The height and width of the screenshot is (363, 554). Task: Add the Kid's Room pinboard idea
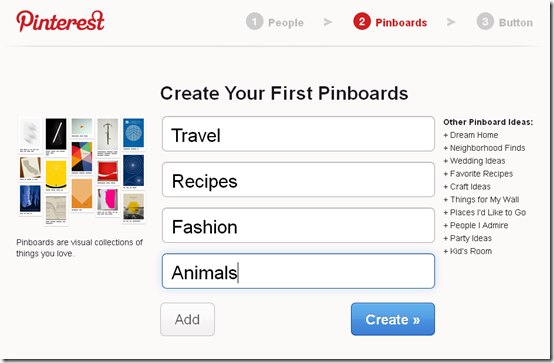coord(467,251)
